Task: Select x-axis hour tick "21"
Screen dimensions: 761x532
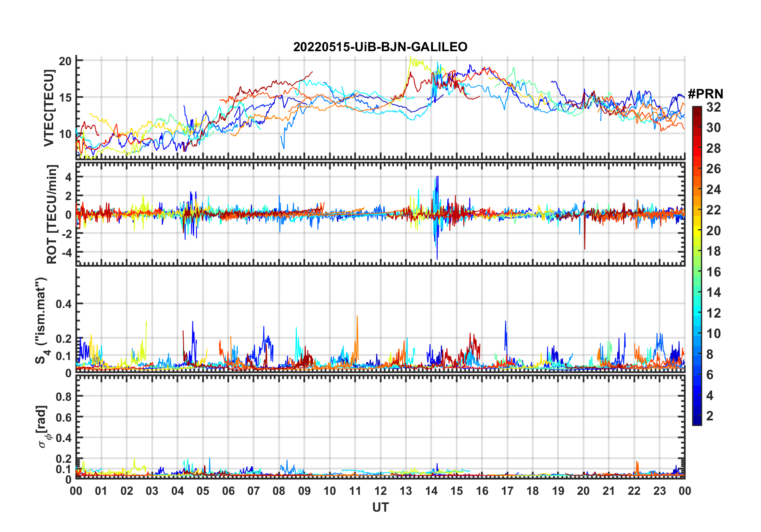Action: 609,491
